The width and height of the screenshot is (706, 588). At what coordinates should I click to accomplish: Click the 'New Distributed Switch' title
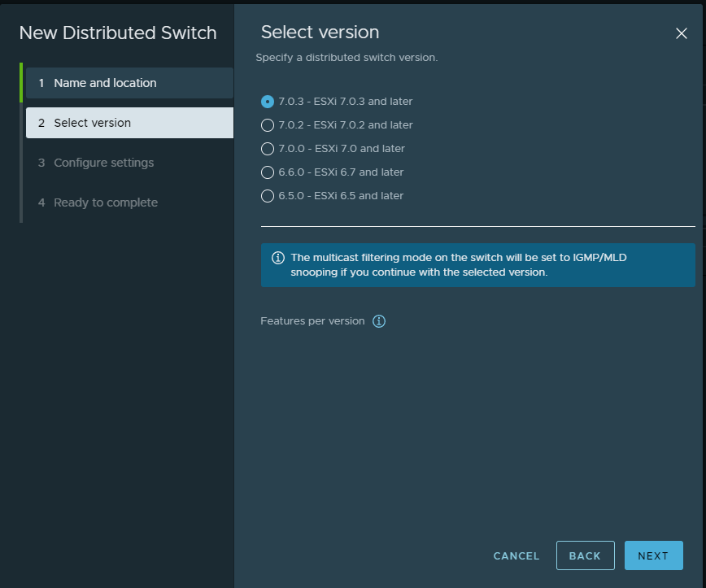point(118,33)
